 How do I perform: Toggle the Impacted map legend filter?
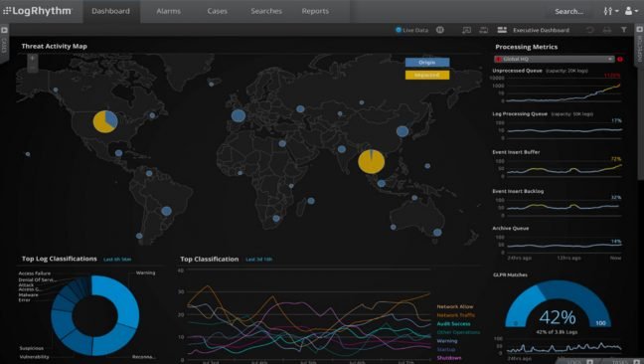click(427, 76)
